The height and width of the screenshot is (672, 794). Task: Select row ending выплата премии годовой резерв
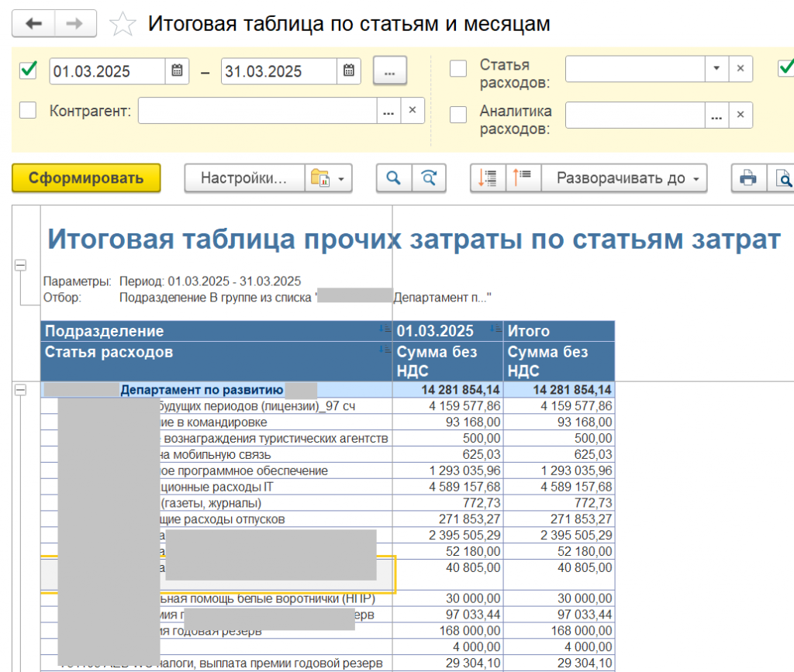(x=217, y=663)
